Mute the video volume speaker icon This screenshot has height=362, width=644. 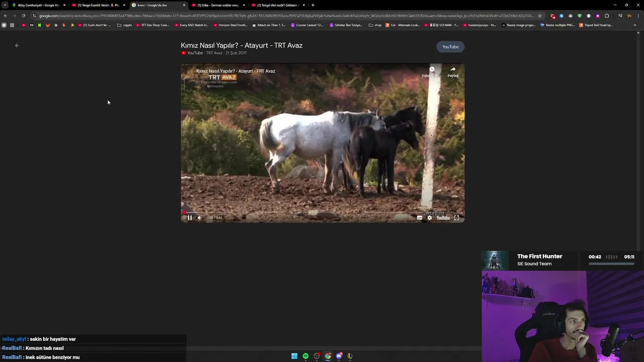coord(200,218)
